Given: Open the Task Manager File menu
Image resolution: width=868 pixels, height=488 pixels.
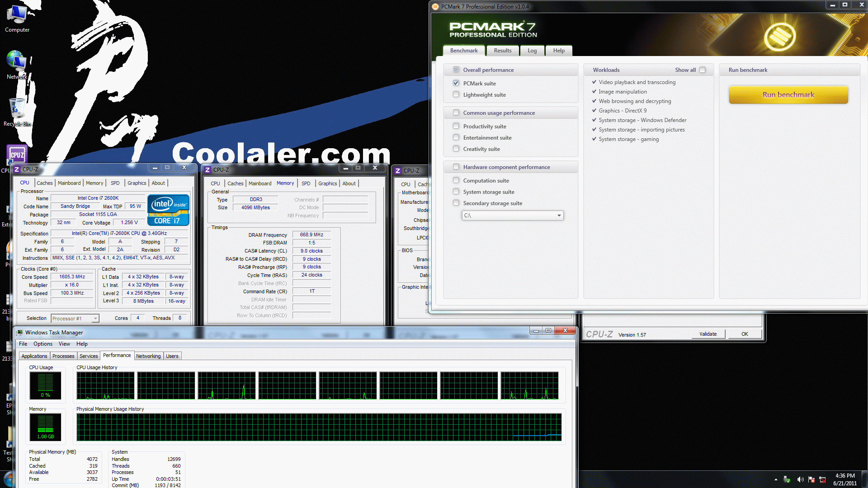Looking at the screenshot, I should click(x=23, y=344).
